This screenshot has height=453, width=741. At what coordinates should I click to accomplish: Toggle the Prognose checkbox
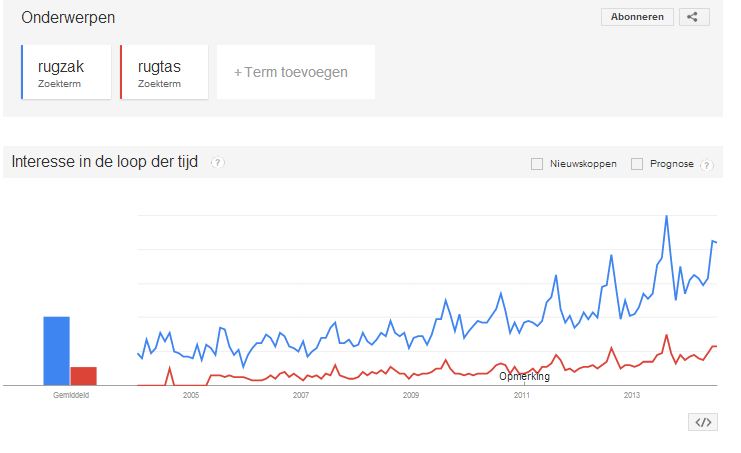637,163
